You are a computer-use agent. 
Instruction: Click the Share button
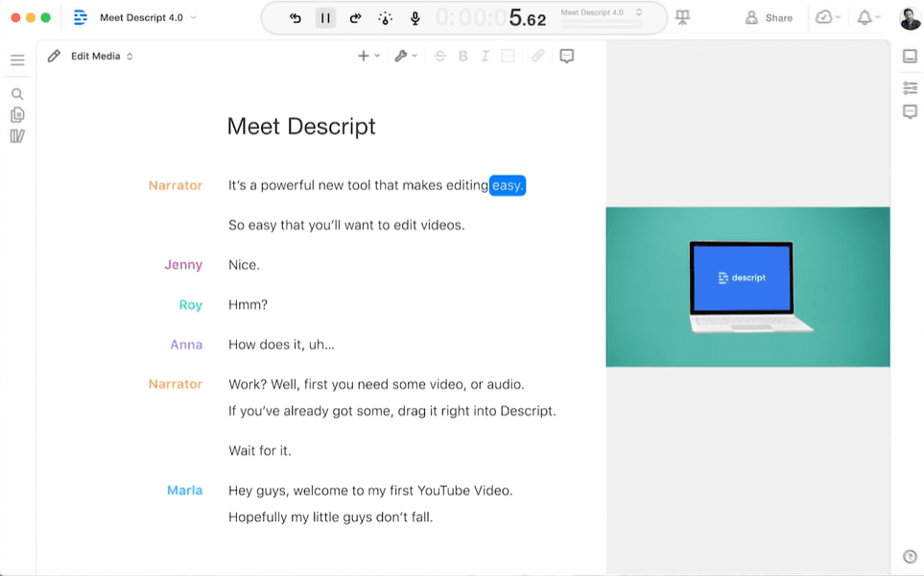770,18
